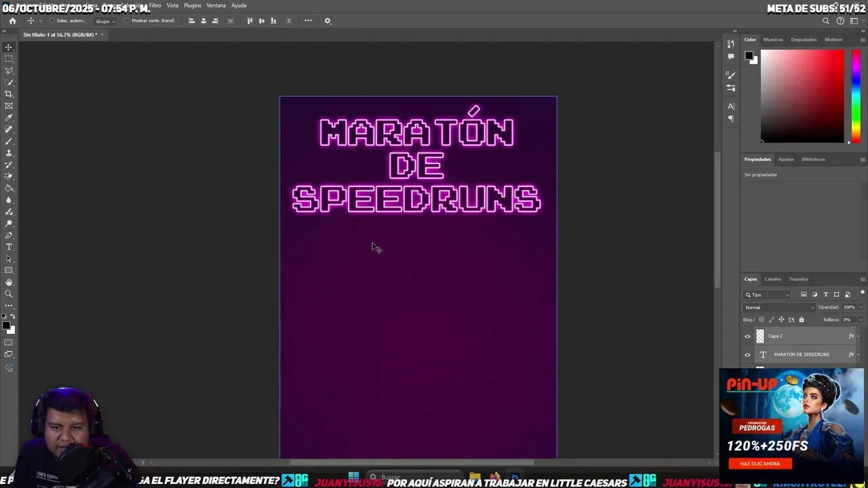Toggle lock transparent pixels
This screenshot has height=488, width=868.
pyautogui.click(x=761, y=320)
